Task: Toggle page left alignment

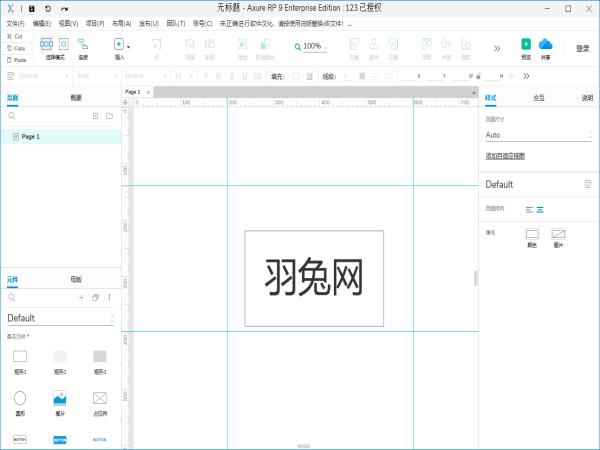Action: pyautogui.click(x=530, y=209)
